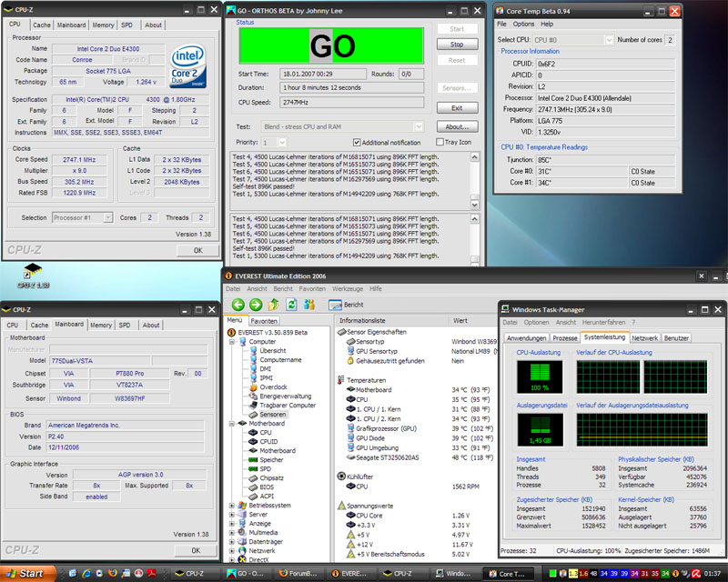Collapse the Motherboard node in EVEREST tree
728x582 pixels.
tap(232, 424)
